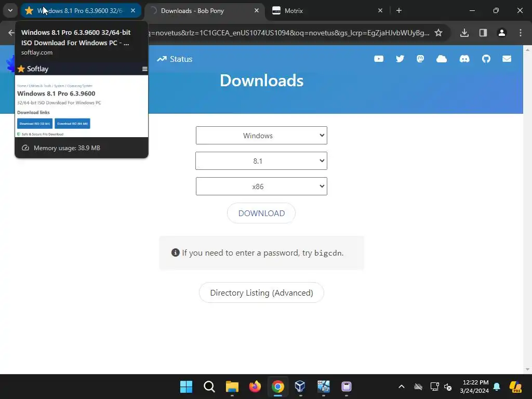Bookmark this page with the star icon
This screenshot has height=399, width=532.
438,33
